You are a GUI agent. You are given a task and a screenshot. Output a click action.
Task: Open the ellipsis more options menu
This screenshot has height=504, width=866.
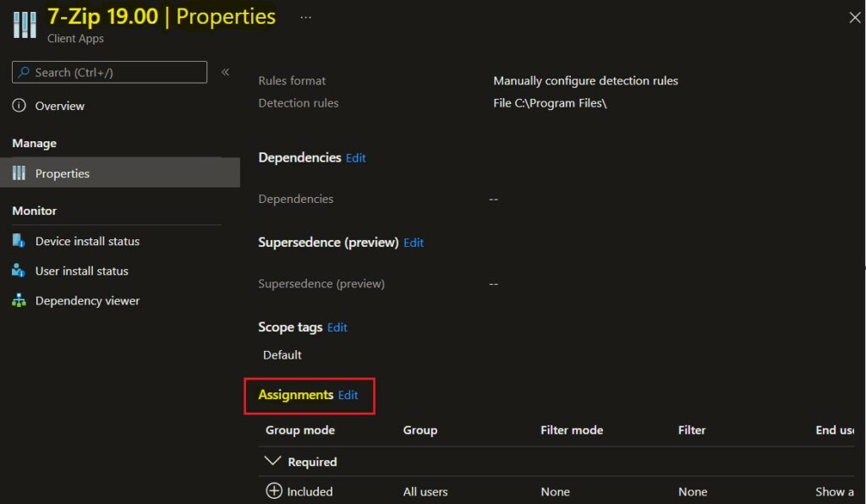(305, 18)
